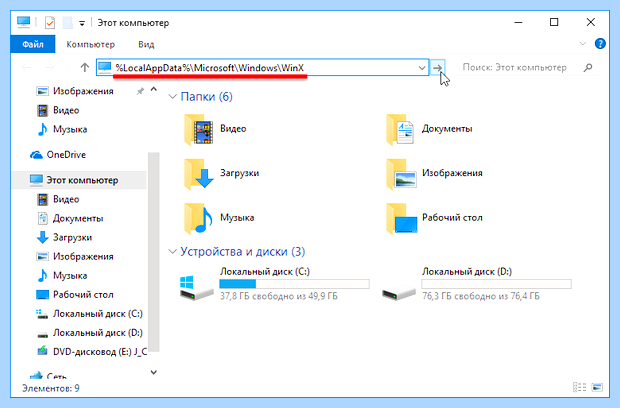Switch to large icons view in status bar
Screen dimensions: 620x408
[x=597, y=387]
